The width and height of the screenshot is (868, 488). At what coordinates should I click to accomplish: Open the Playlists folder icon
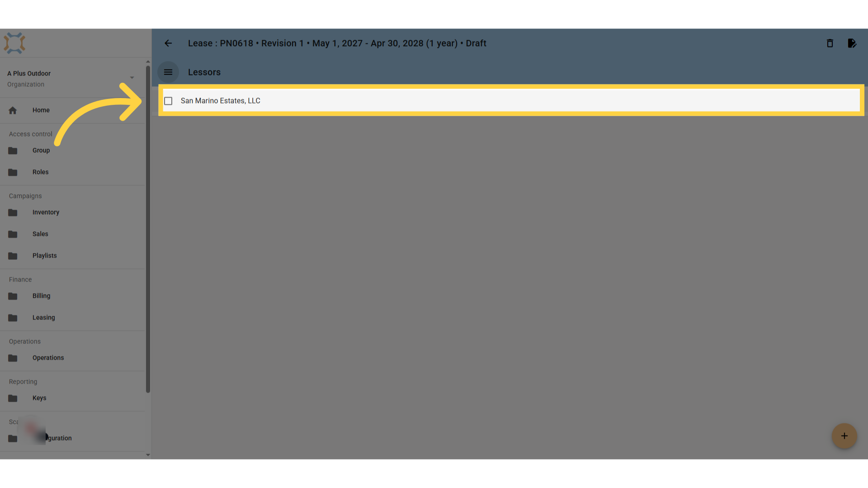click(x=13, y=256)
